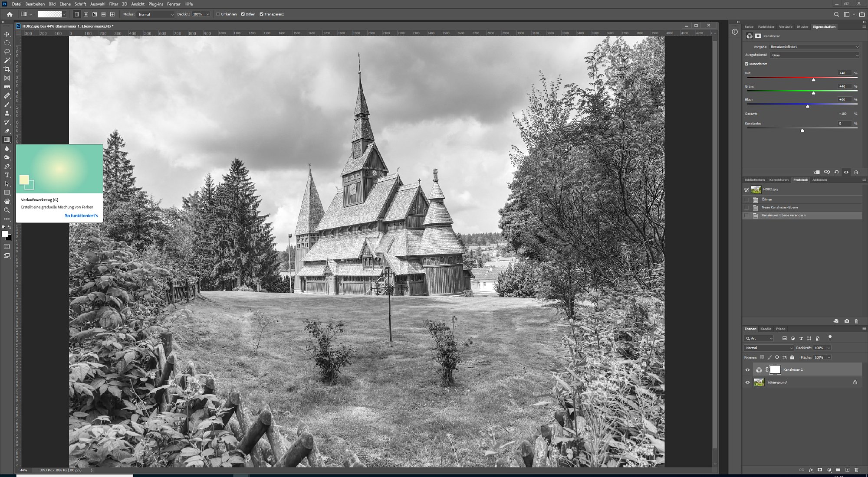Click the Konstante value input field

[844, 124]
